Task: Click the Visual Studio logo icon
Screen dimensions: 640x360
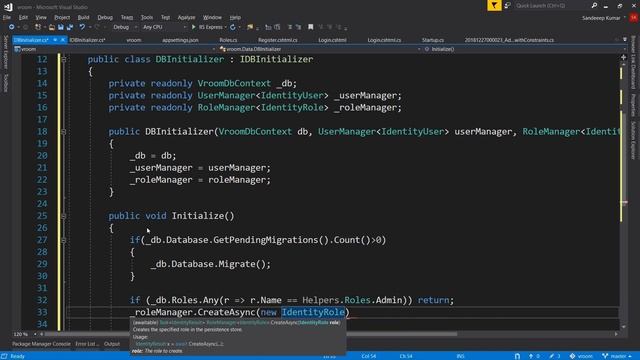Action: click(8, 7)
